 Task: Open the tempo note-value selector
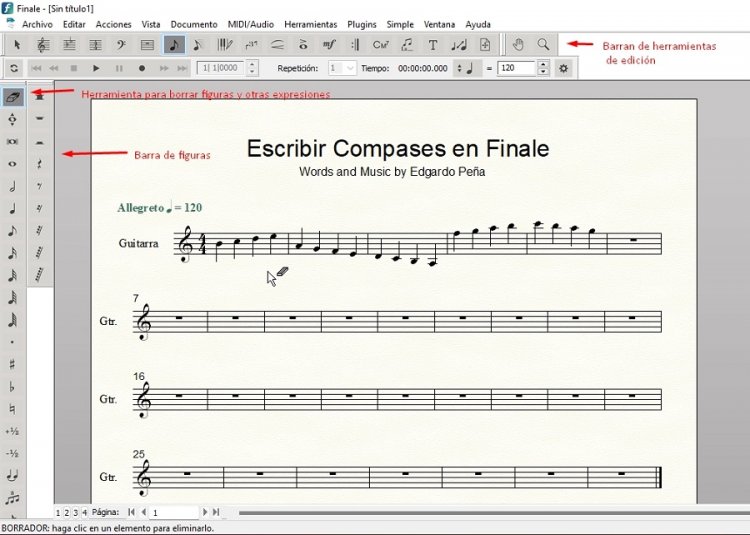(x=466, y=68)
